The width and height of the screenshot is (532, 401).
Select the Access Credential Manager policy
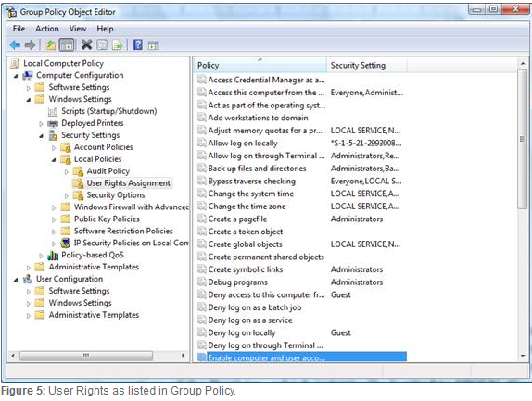click(266, 80)
